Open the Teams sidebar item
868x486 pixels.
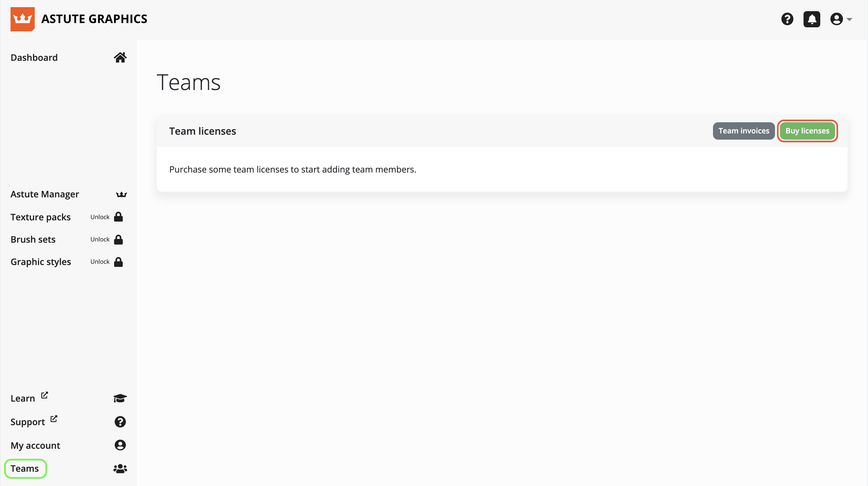pos(24,468)
